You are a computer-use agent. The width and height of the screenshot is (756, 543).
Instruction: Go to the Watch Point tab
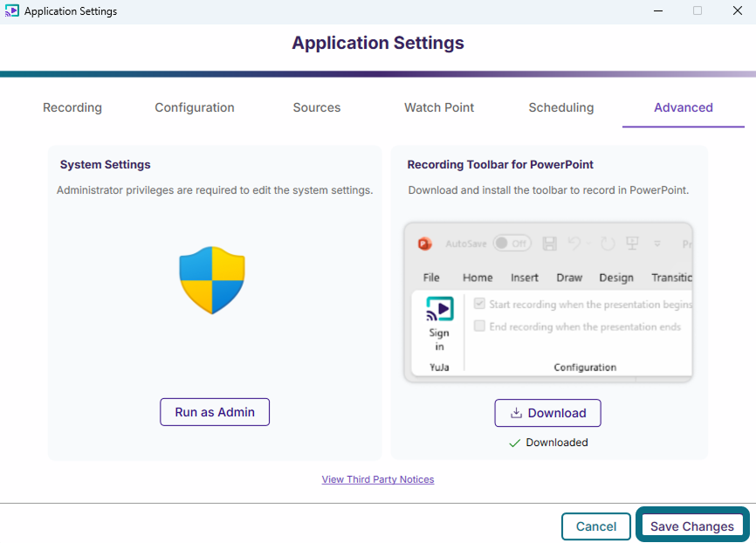pyautogui.click(x=439, y=107)
